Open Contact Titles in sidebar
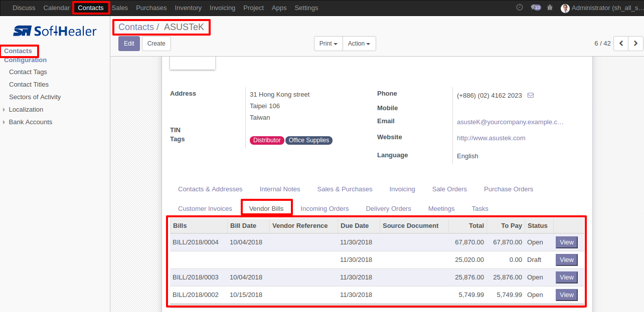Image resolution: width=644 pixels, height=312 pixels. [29, 85]
